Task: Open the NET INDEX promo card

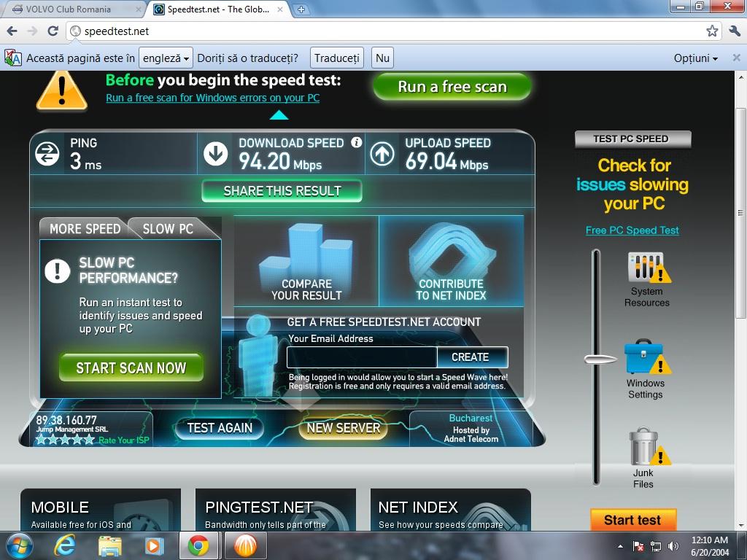Action: pyautogui.click(x=450, y=510)
